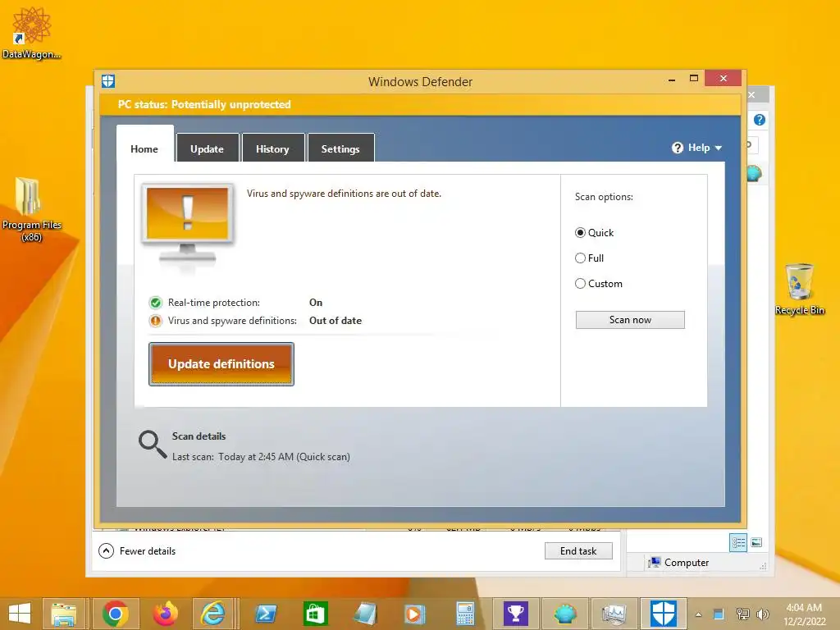Open File Explorer from the taskbar
This screenshot has width=840, height=630.
point(64,614)
